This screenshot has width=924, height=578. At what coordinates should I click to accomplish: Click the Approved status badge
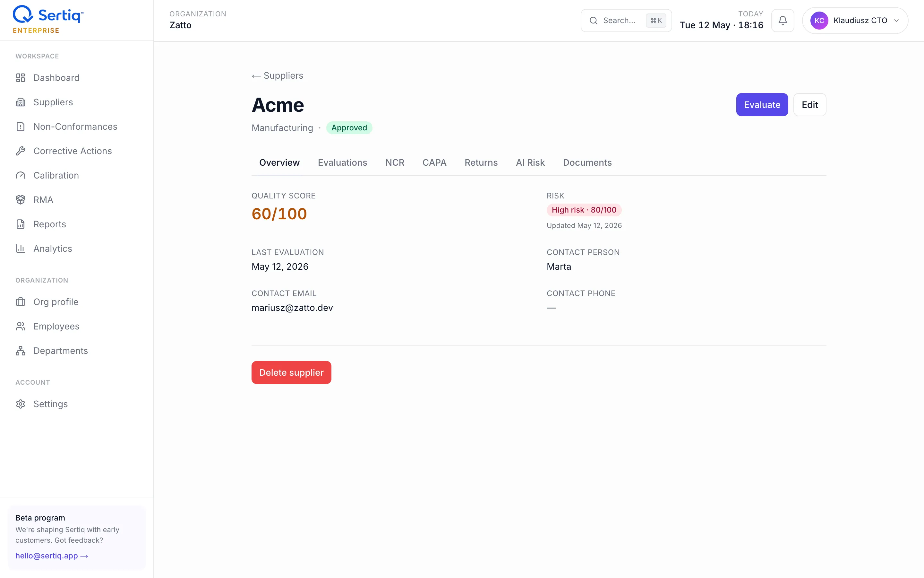point(349,128)
